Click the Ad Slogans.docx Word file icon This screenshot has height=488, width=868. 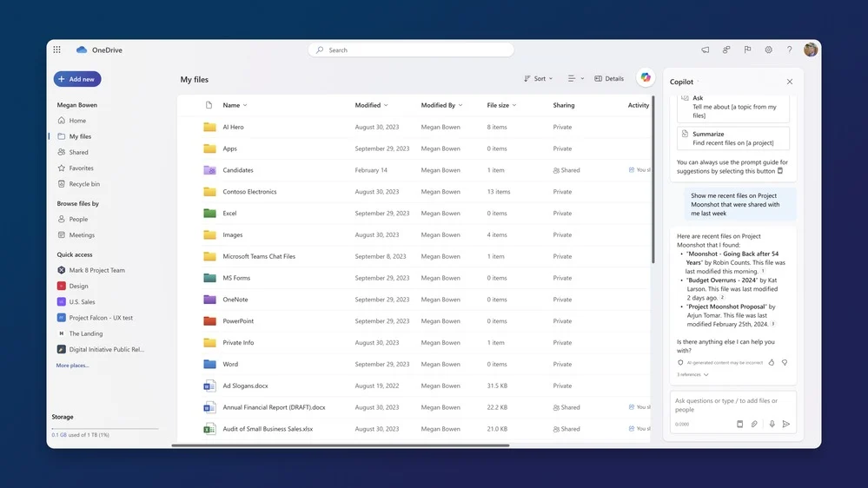click(x=209, y=386)
